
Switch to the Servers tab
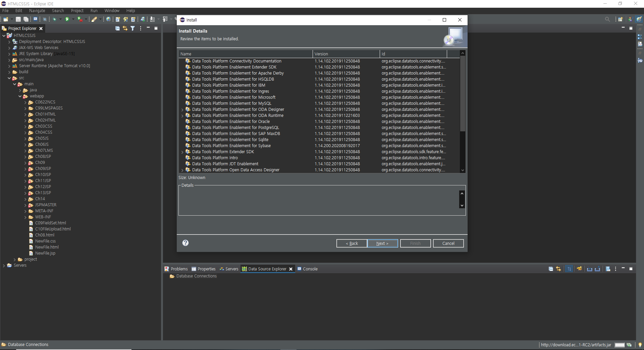[229, 269]
